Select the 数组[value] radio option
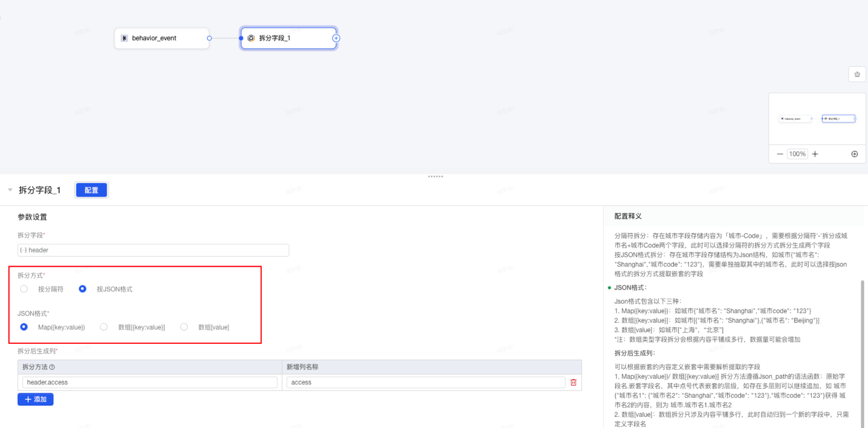The height and width of the screenshot is (428, 868). point(184,327)
